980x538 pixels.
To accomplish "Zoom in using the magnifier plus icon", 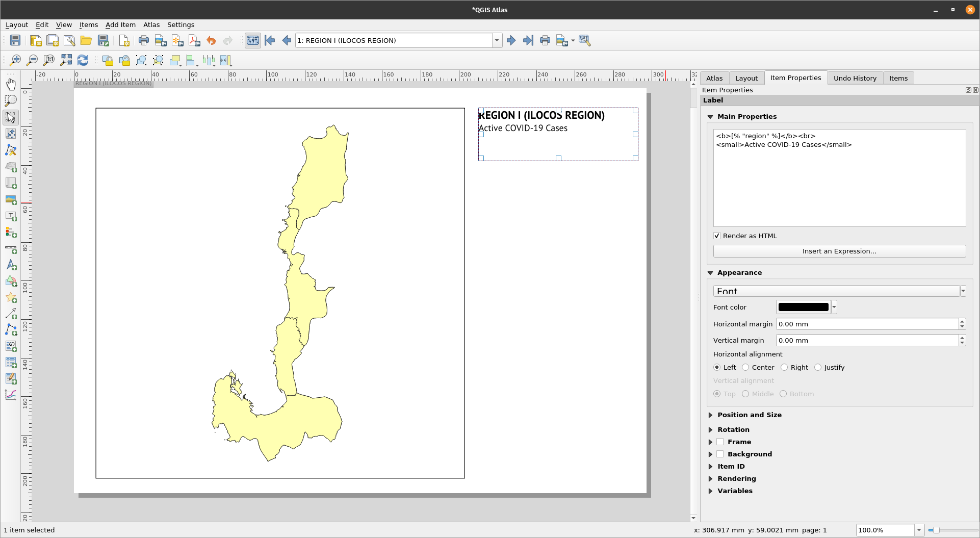I will tap(15, 60).
